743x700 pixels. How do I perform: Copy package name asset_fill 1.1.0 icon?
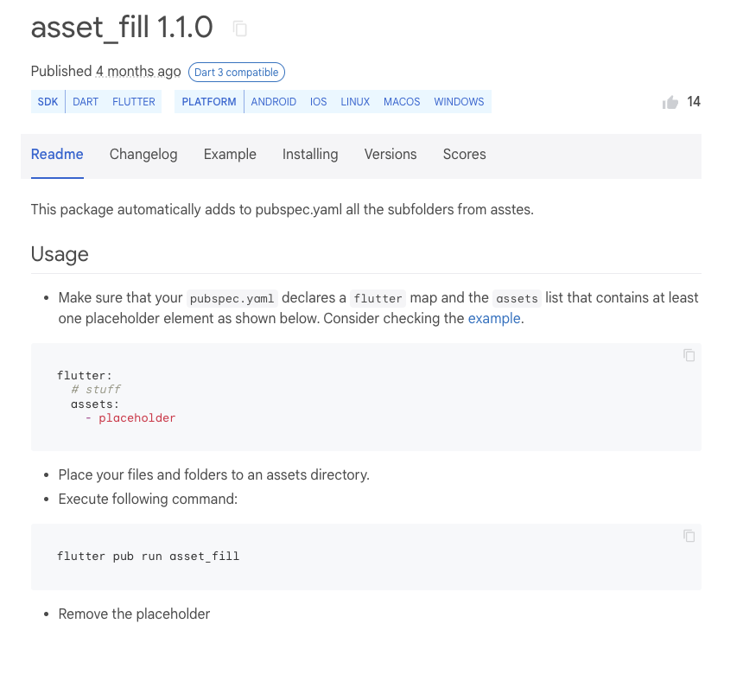pos(240,29)
